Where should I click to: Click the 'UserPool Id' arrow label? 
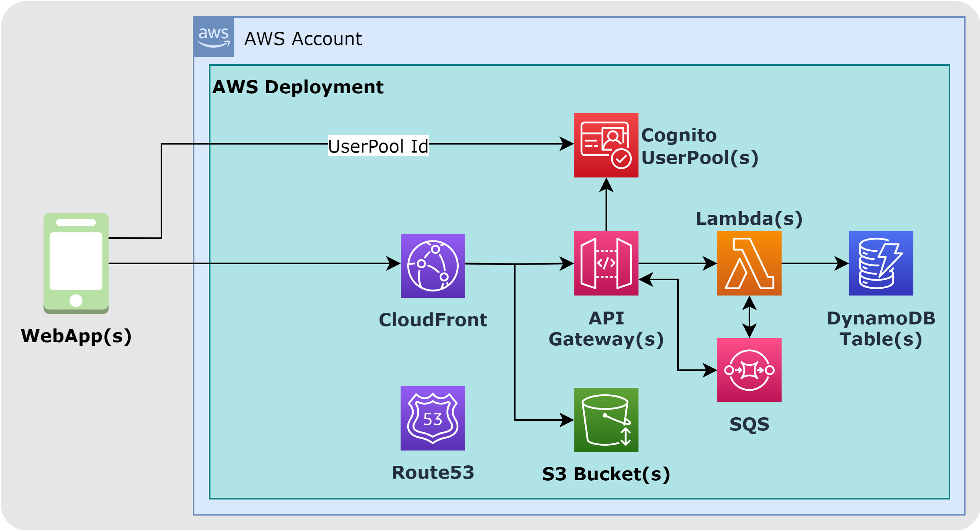(378, 146)
